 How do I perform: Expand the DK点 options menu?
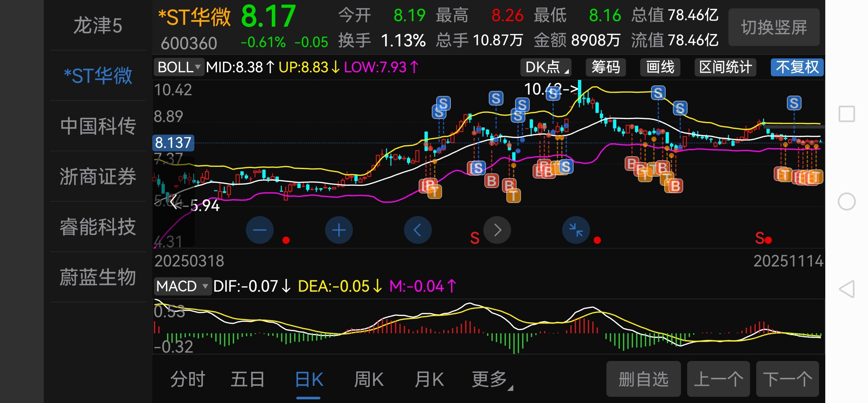point(546,67)
